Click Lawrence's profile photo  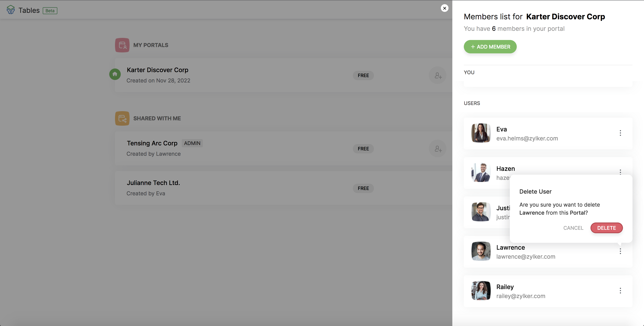pyautogui.click(x=481, y=251)
